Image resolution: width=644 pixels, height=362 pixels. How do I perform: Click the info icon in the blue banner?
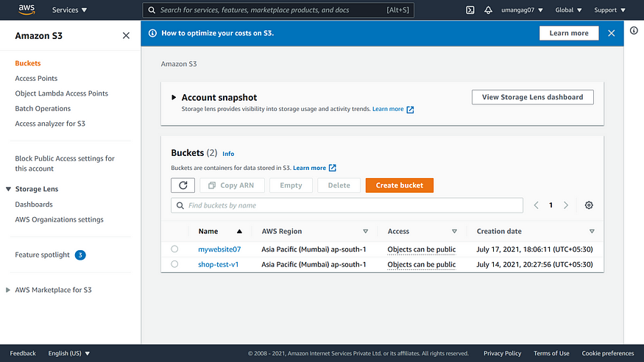pyautogui.click(x=152, y=33)
